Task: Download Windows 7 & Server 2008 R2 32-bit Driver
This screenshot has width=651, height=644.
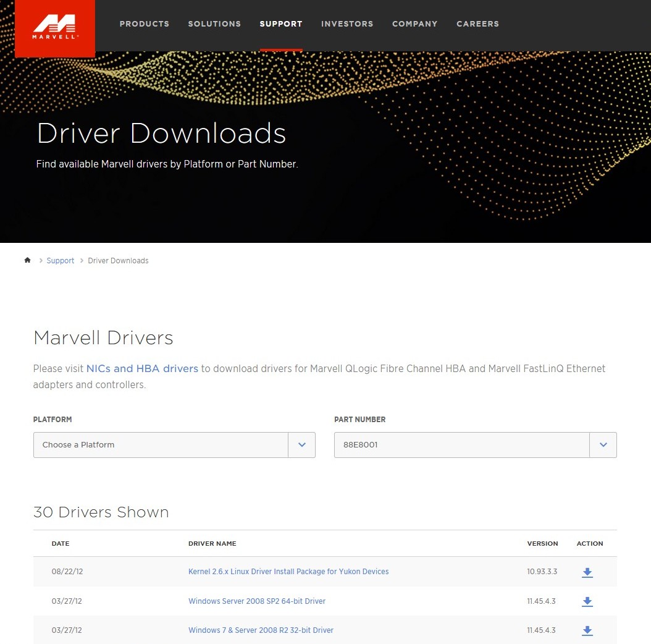Action: point(587,630)
